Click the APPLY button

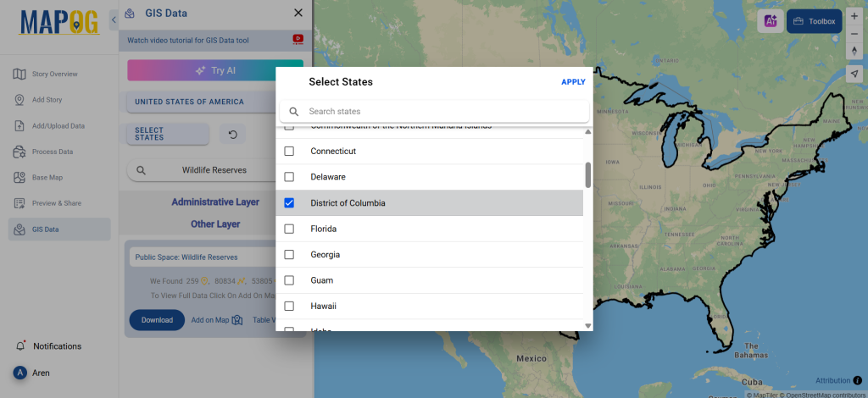coord(573,82)
